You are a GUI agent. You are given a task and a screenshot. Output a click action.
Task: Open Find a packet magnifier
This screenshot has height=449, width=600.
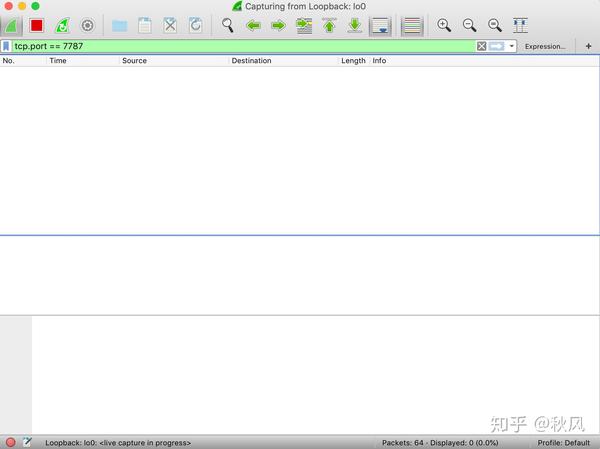[228, 26]
